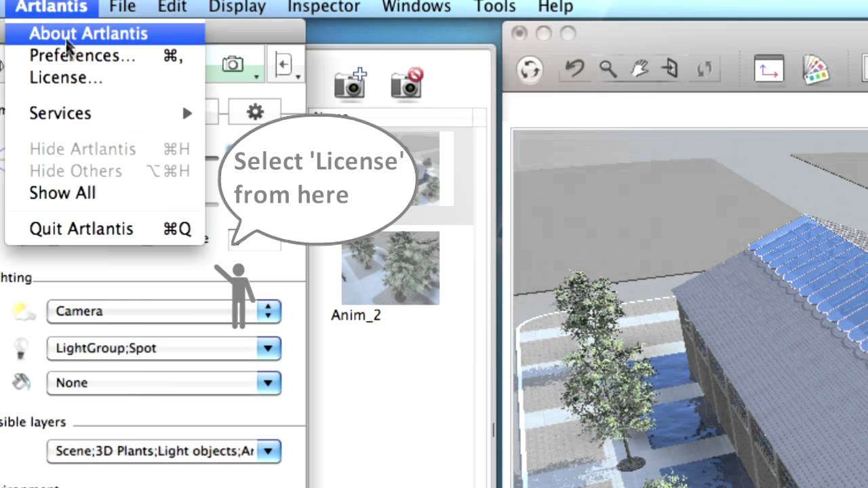Open the Edit menu
This screenshot has height=488, width=868.
[172, 7]
